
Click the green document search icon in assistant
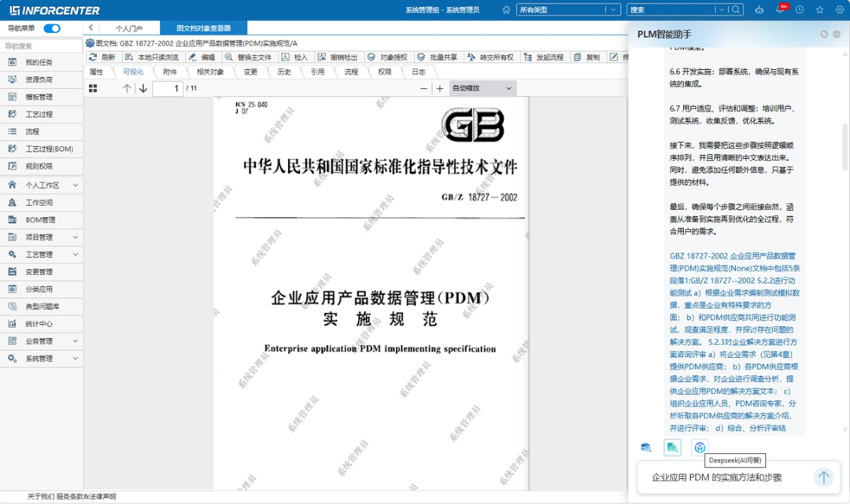coord(672,447)
